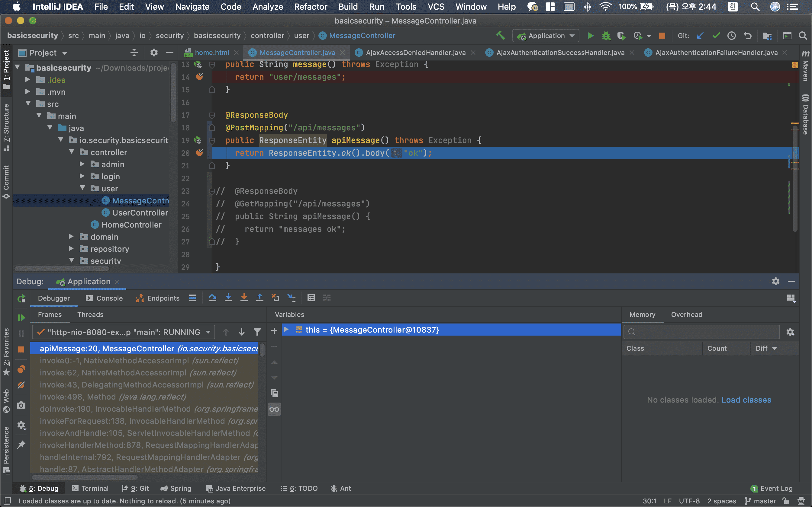Screen dimensions: 812x507
Task: Click the Evaluate Expression calculator icon
Action: click(311, 298)
